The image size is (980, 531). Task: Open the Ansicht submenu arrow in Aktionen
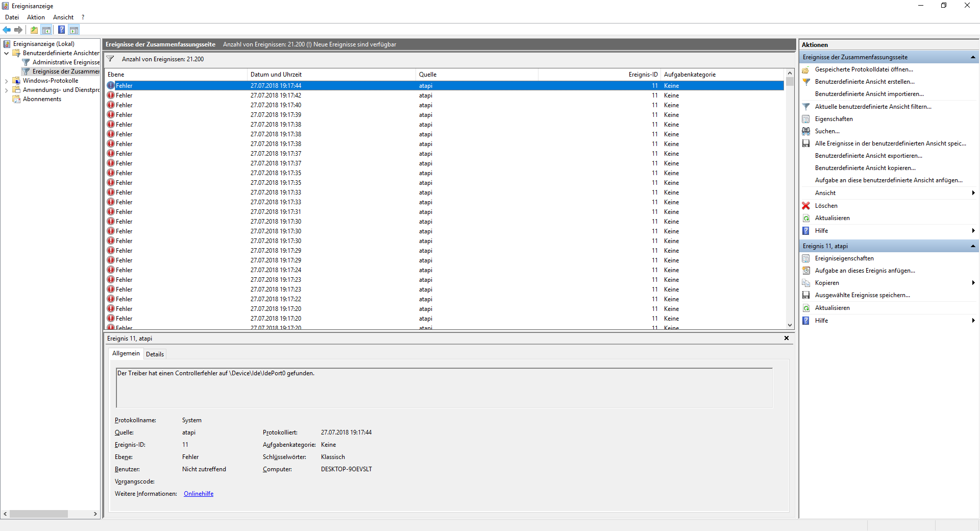click(973, 193)
